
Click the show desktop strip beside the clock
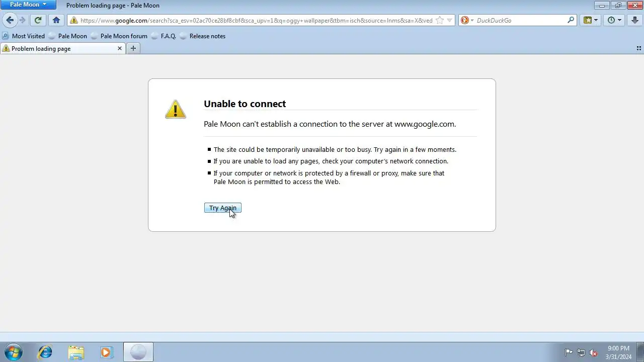tap(640, 352)
